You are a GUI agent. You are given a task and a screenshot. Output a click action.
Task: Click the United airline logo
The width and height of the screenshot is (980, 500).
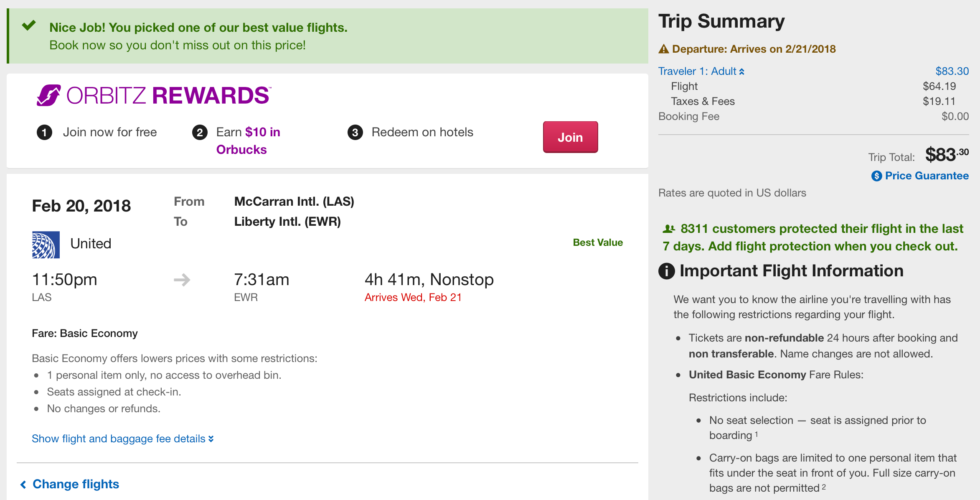(46, 245)
